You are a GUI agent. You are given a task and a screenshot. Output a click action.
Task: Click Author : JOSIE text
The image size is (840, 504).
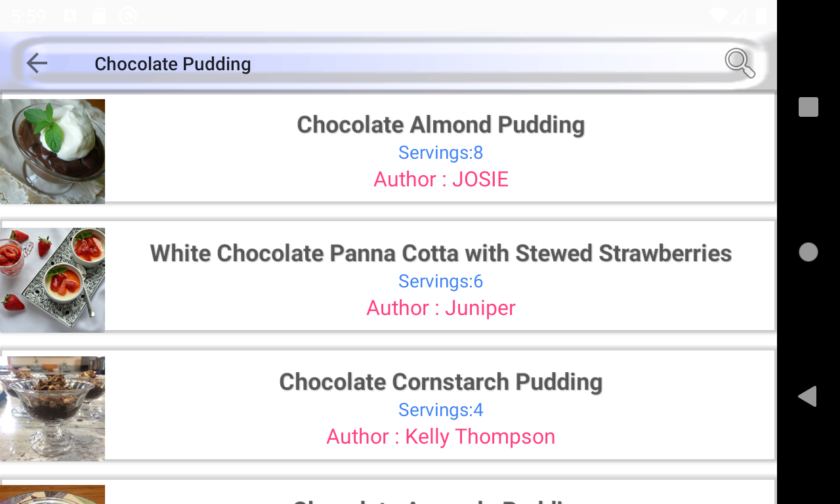click(x=440, y=179)
